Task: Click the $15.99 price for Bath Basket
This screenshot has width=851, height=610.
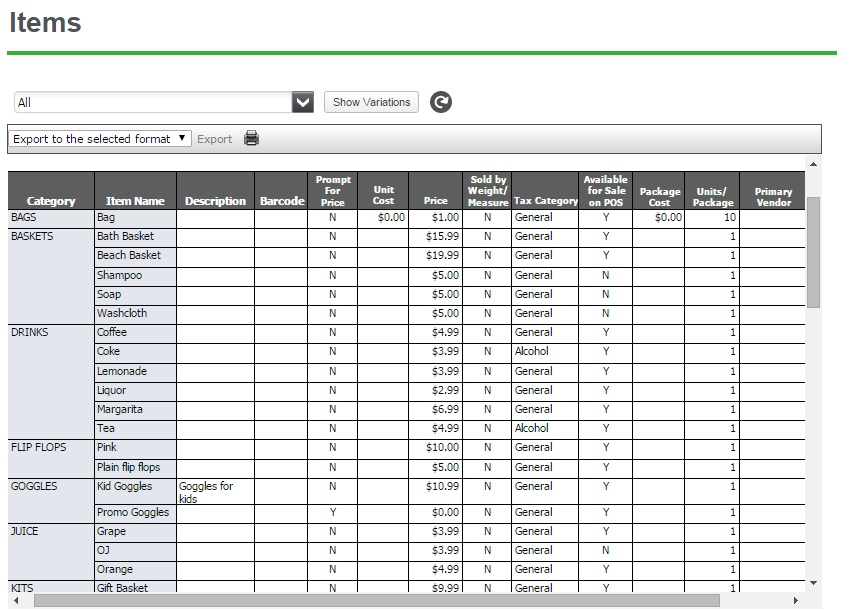Action: 442,236
